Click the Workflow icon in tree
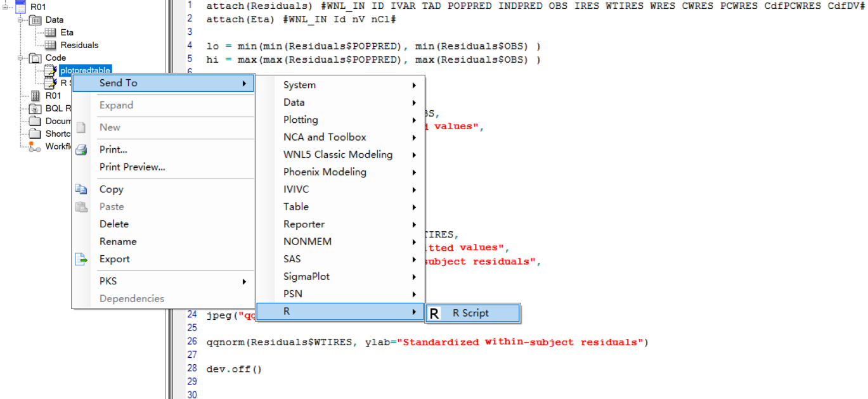This screenshot has height=399, width=868. 36,146
